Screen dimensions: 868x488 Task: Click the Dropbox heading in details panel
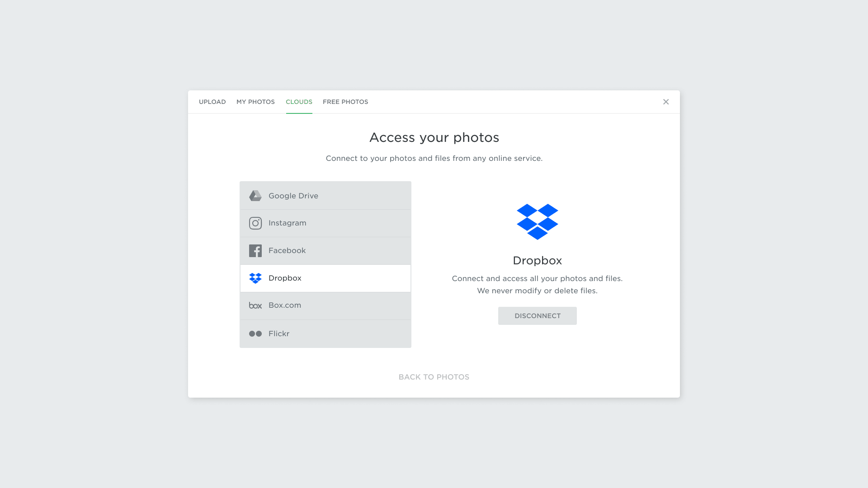[538, 261]
